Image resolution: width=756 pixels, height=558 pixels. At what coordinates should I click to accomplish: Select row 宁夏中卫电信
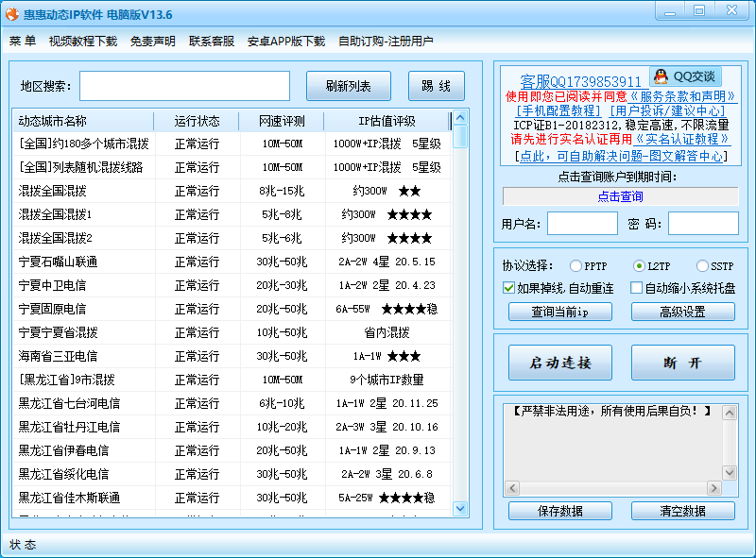pyautogui.click(x=232, y=285)
